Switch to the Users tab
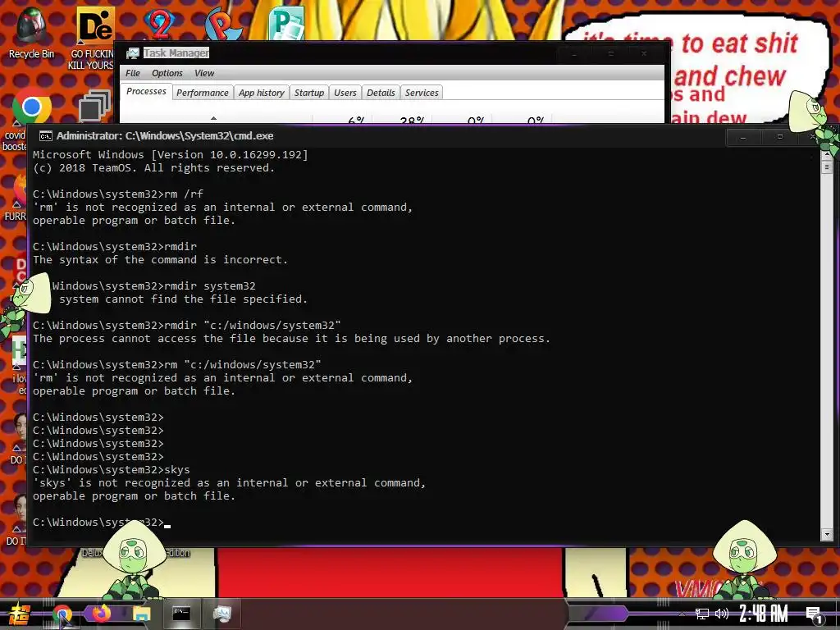The image size is (840, 630). click(x=345, y=93)
